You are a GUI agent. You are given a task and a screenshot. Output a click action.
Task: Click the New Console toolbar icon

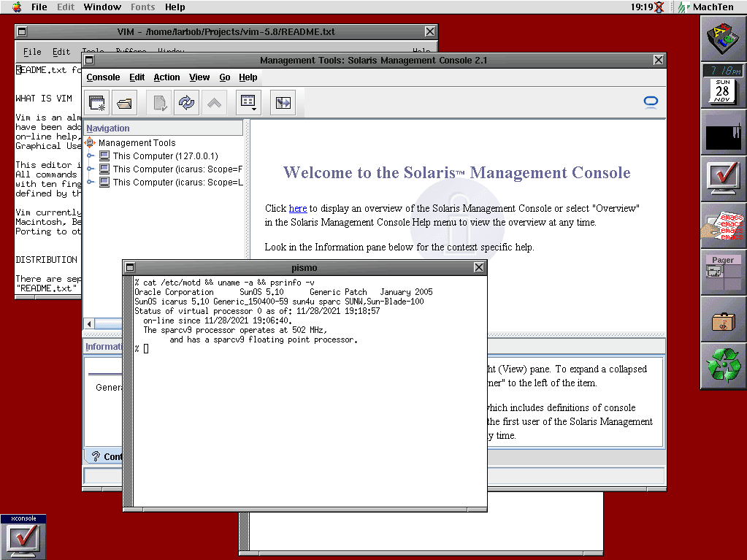tap(97, 103)
